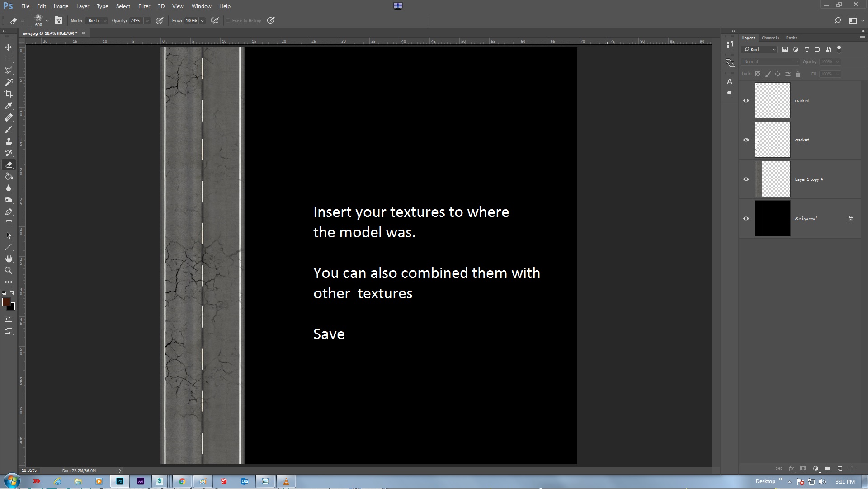Image resolution: width=868 pixels, height=489 pixels.
Task: Open the Flow percentage dropdown
Action: pyautogui.click(x=202, y=20)
